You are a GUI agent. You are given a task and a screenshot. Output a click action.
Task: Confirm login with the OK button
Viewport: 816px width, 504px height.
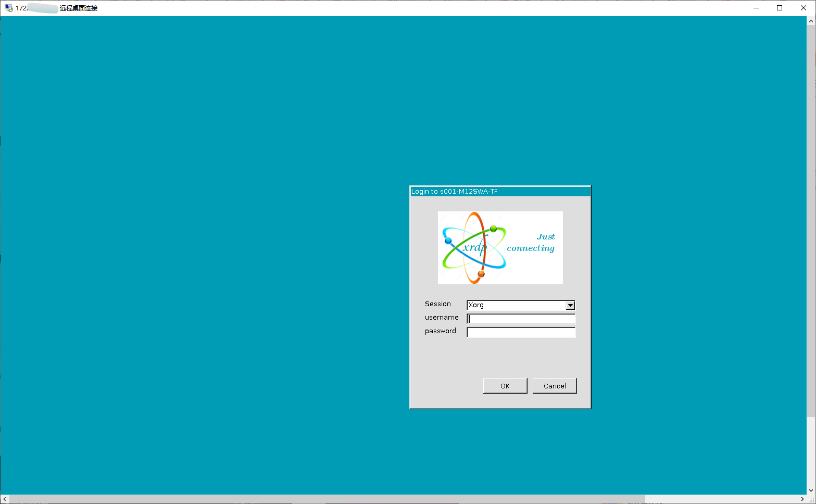[505, 386]
